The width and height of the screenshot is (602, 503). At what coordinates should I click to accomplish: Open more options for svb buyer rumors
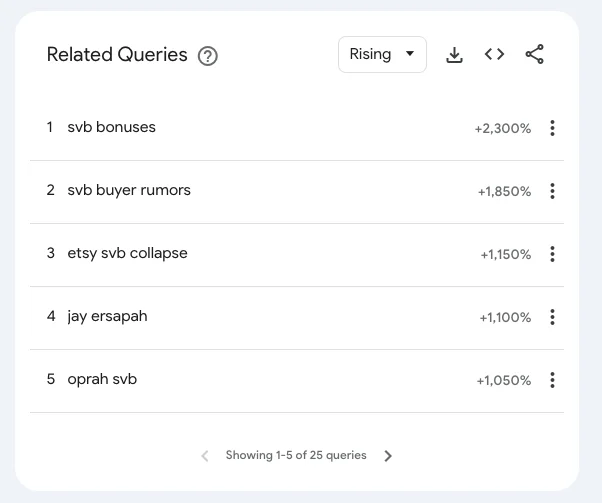point(552,191)
